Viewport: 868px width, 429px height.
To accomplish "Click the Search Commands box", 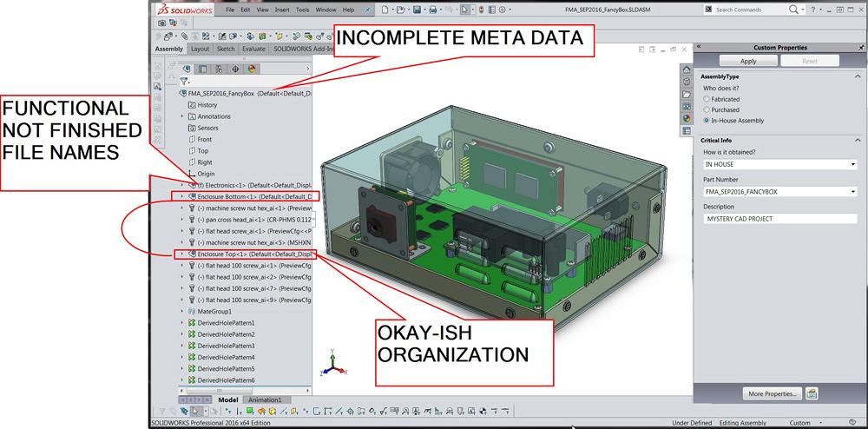I will pyautogui.click(x=746, y=10).
